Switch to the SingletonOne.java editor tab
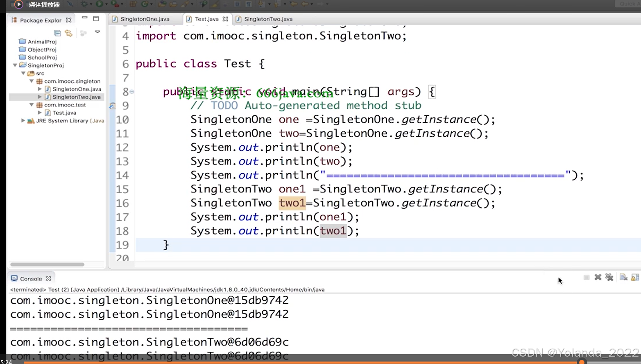 click(x=145, y=19)
